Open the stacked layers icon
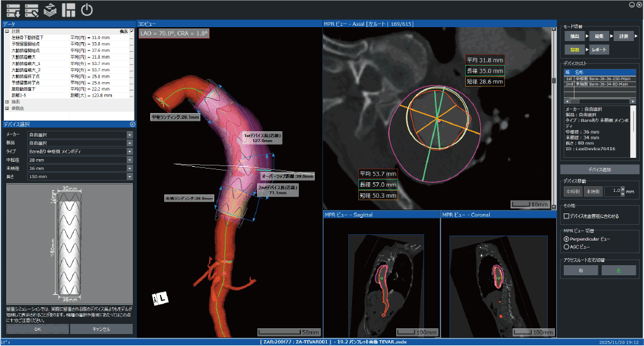The width and height of the screenshot is (644, 346). click(51, 10)
